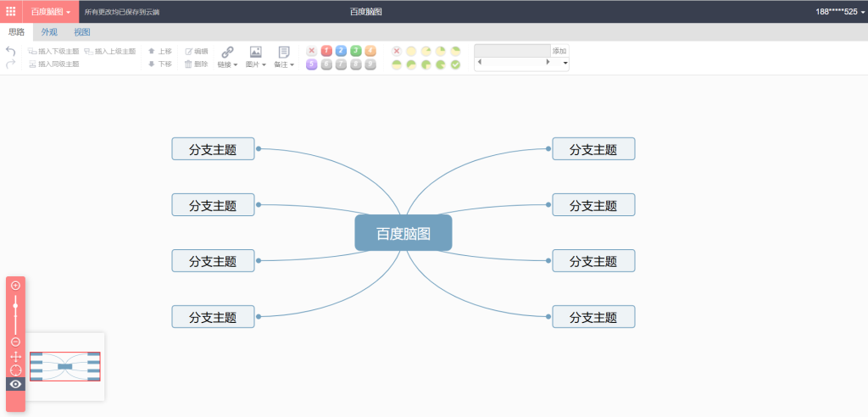Set progress to one-quarter pie icon
This screenshot has width=868, height=417.
441,51
